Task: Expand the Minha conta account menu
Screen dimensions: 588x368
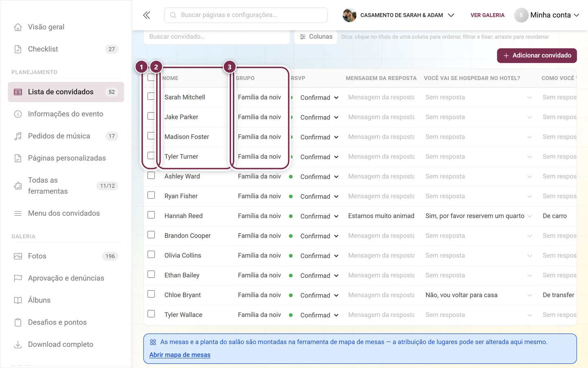Action: click(547, 15)
